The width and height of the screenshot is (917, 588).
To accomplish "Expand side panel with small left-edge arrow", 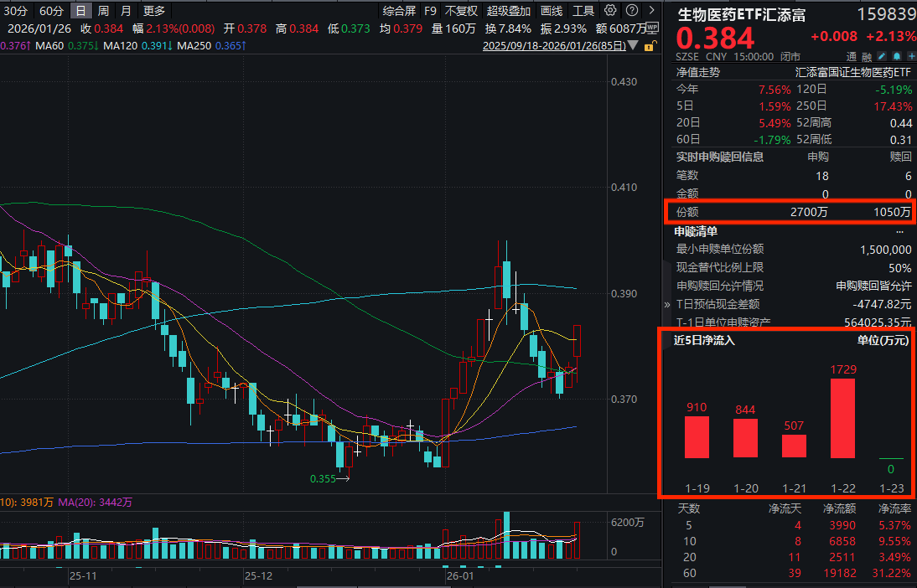I will [x=667, y=305].
